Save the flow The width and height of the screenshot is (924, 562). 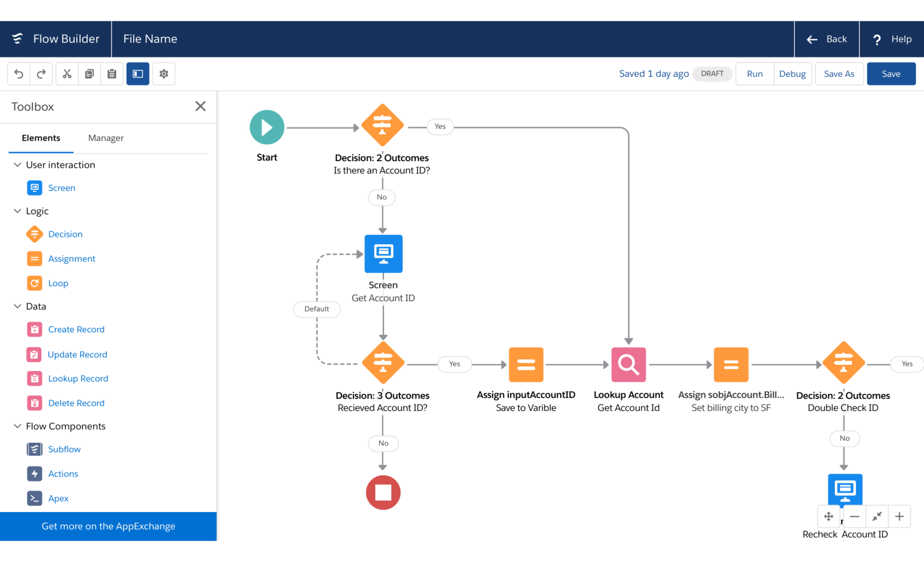click(x=891, y=73)
